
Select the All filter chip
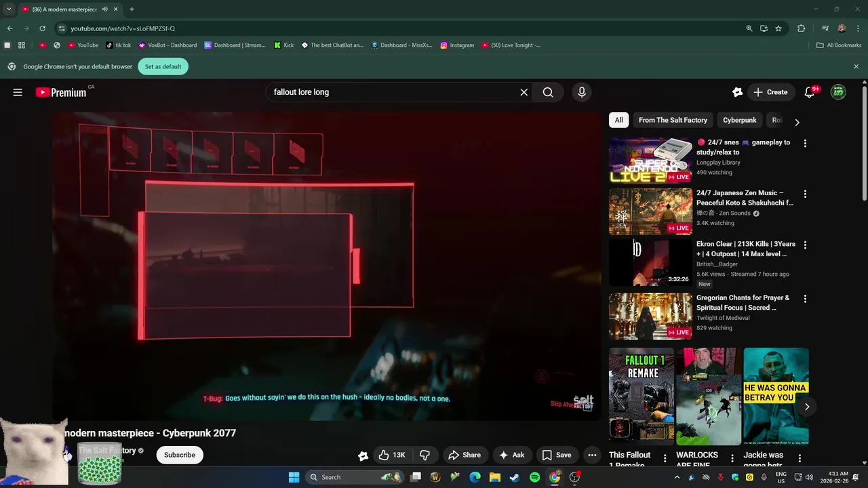coord(618,120)
